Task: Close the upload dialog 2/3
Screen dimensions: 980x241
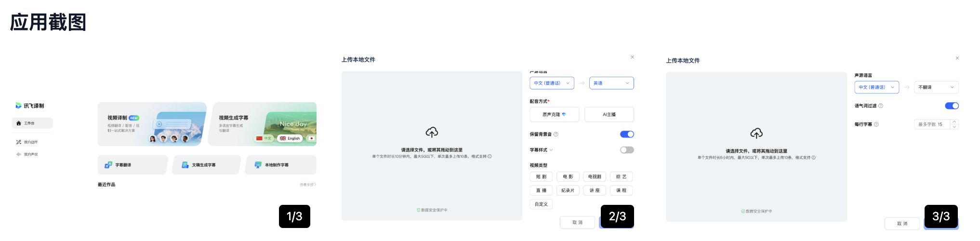Action: coord(633,57)
